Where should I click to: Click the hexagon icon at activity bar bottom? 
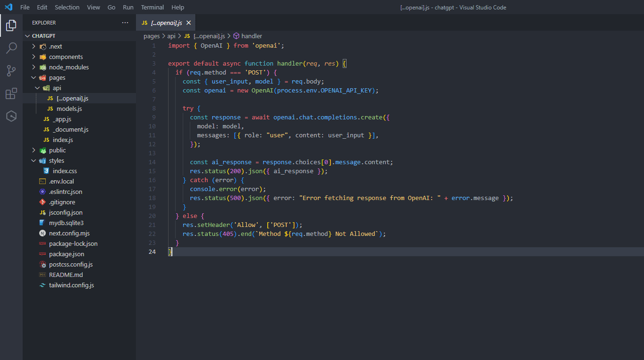tap(11, 116)
